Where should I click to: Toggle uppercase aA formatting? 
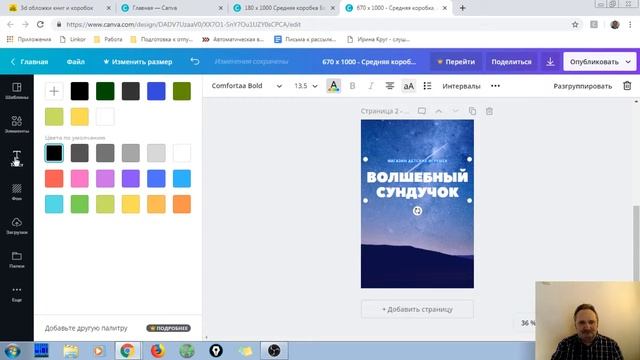(409, 86)
